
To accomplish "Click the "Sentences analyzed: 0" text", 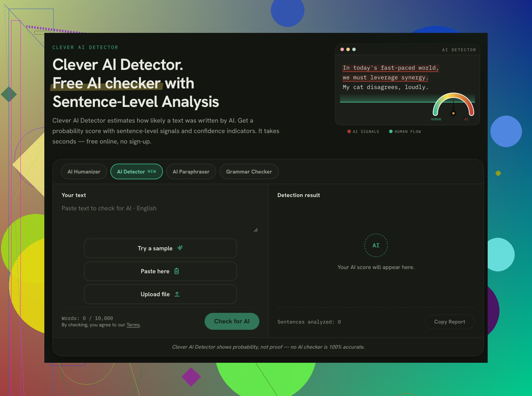I will [x=309, y=322].
